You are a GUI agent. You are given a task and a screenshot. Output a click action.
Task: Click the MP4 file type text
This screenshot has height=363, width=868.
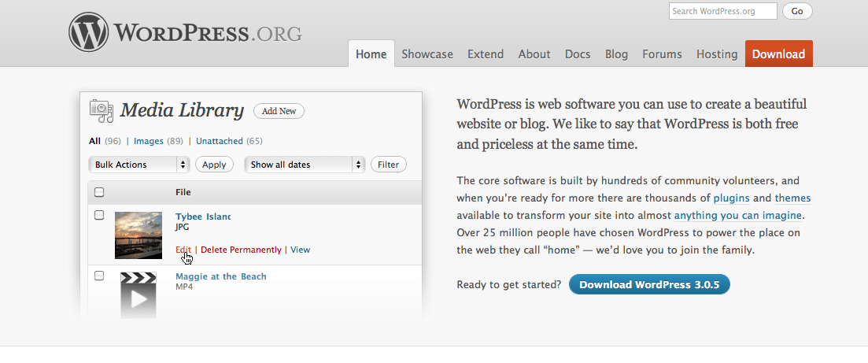click(x=184, y=287)
